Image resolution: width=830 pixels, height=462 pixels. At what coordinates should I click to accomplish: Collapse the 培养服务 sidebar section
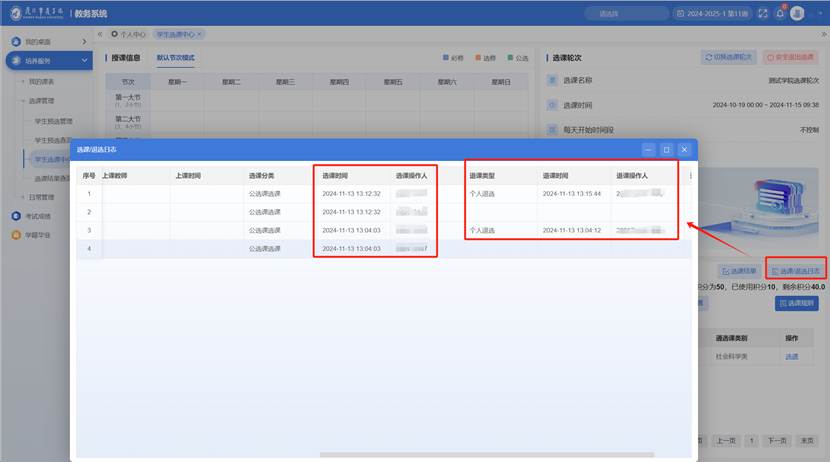(x=85, y=61)
